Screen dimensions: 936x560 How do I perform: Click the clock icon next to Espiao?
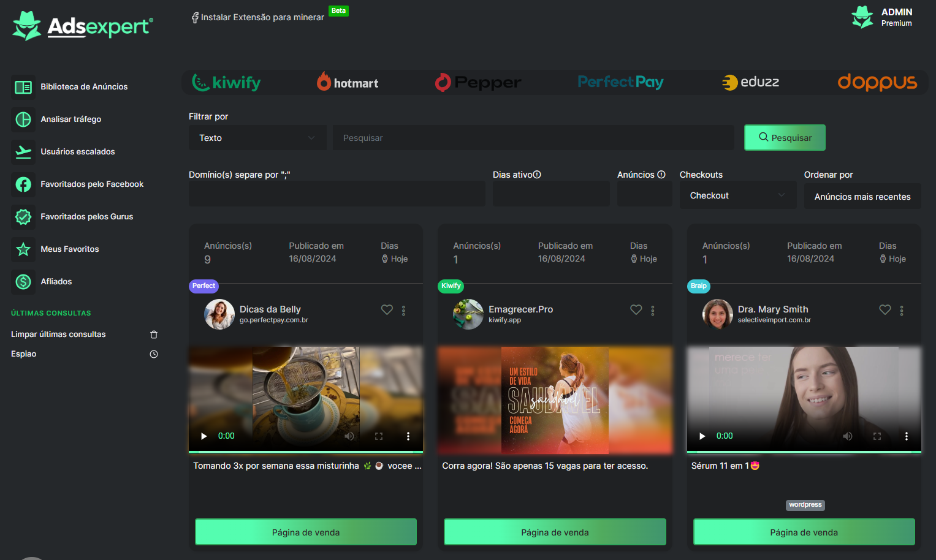click(154, 354)
